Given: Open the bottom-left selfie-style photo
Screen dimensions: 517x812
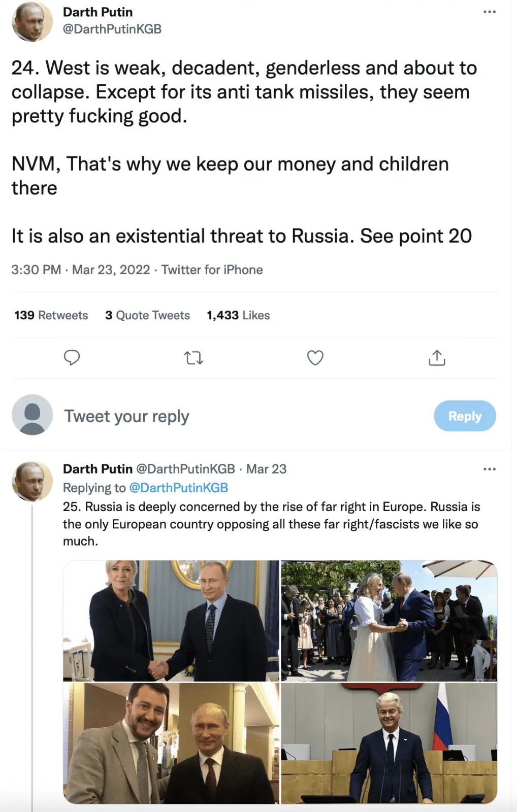Looking at the screenshot, I should click(171, 743).
